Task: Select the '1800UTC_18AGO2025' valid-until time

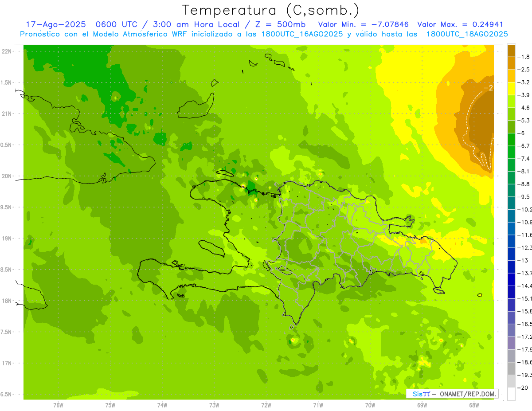Action: tap(467, 34)
